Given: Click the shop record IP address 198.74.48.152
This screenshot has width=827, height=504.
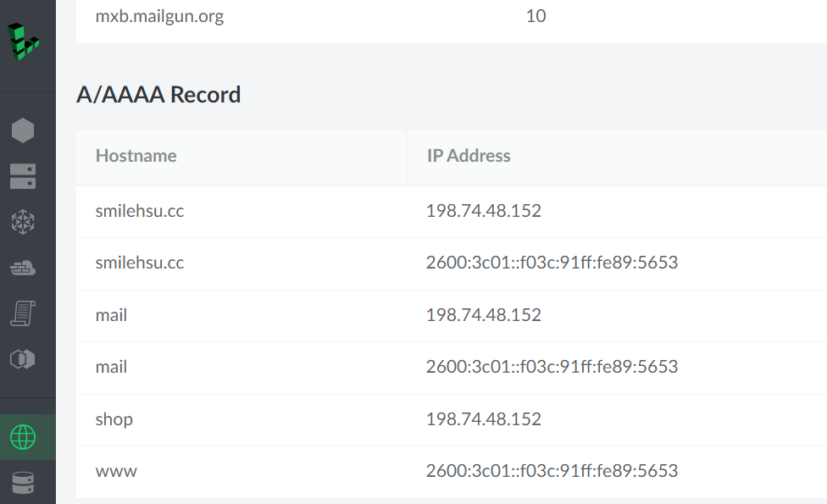Looking at the screenshot, I should tap(484, 419).
